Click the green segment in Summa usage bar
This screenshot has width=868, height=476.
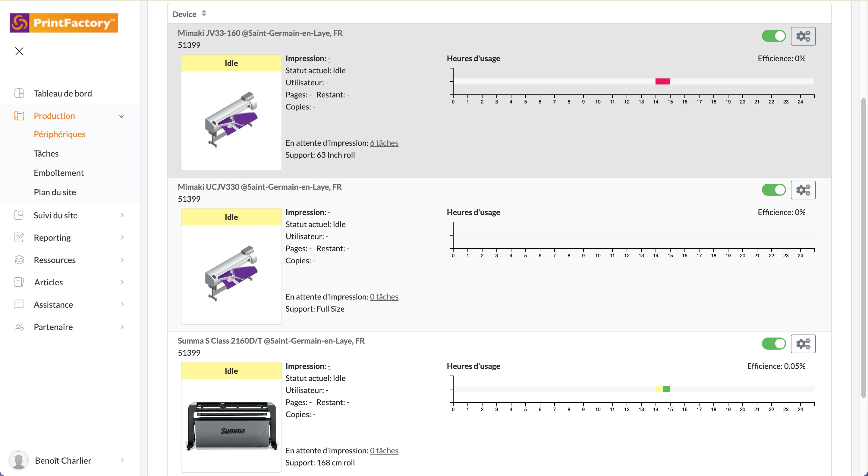[x=666, y=389]
